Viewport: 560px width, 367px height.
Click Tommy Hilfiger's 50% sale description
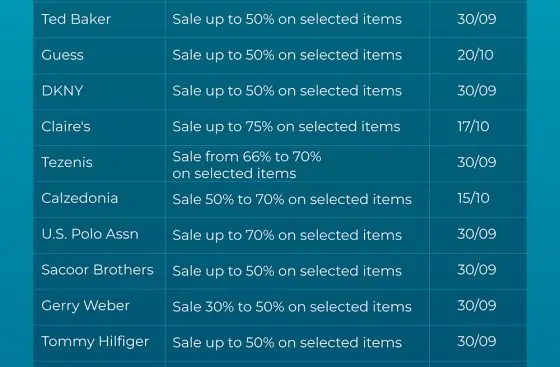coord(287,343)
